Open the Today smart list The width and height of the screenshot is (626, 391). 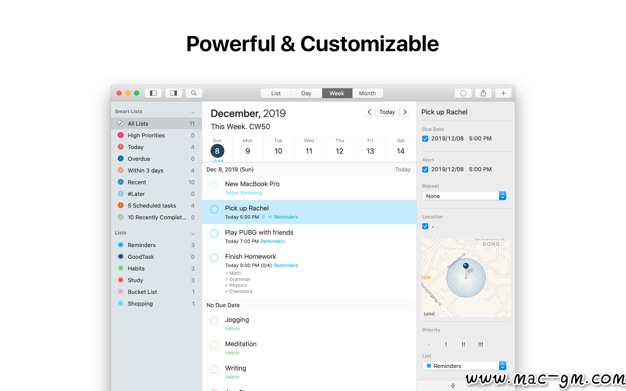tap(156, 147)
